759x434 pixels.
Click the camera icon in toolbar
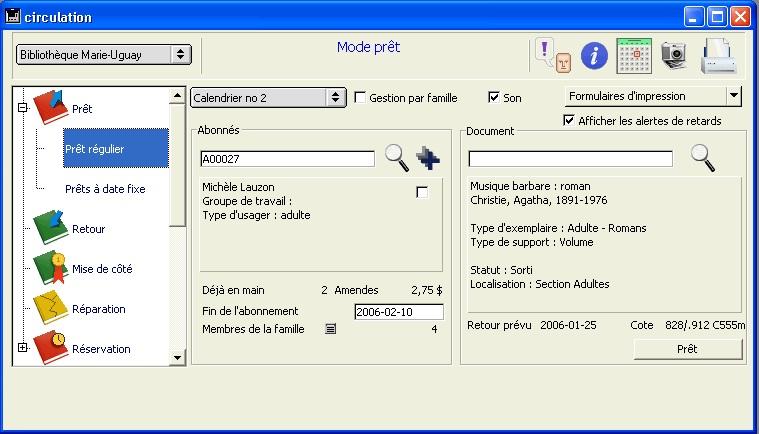pyautogui.click(x=675, y=55)
